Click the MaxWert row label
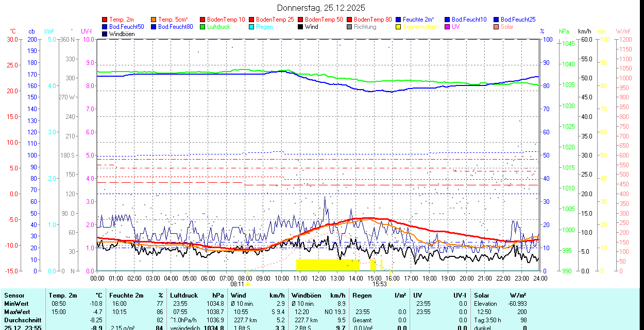Viewport: 644px width, 330px height. coord(17,312)
